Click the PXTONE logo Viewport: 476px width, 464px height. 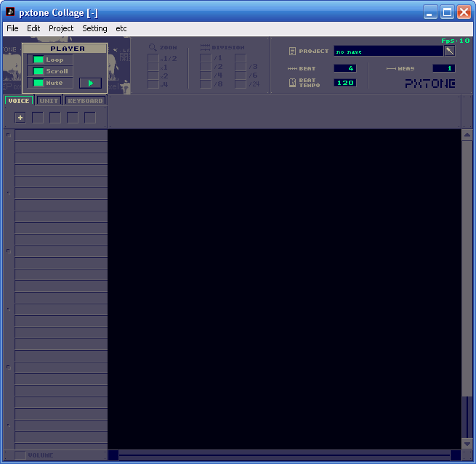coord(430,84)
